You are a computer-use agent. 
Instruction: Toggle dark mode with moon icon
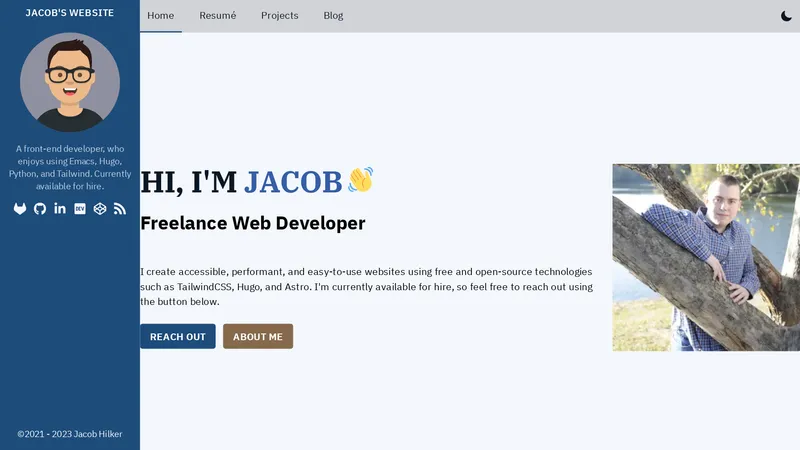click(x=786, y=16)
